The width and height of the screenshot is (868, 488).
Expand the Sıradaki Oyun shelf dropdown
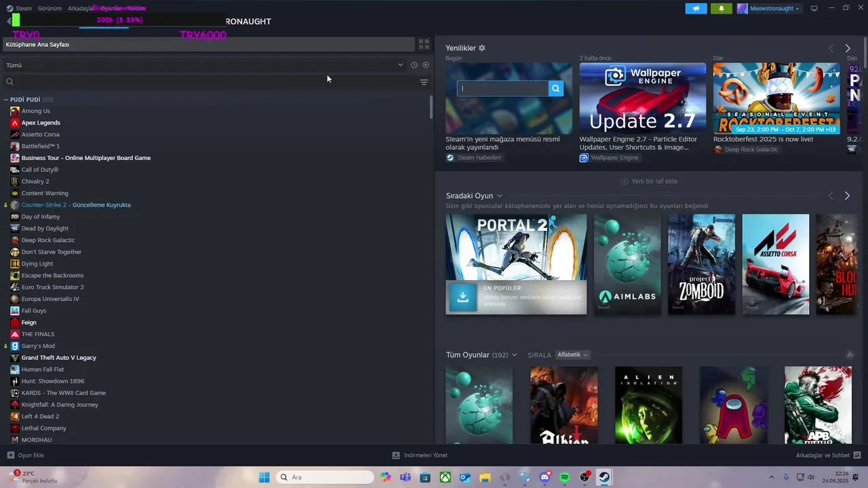point(500,196)
